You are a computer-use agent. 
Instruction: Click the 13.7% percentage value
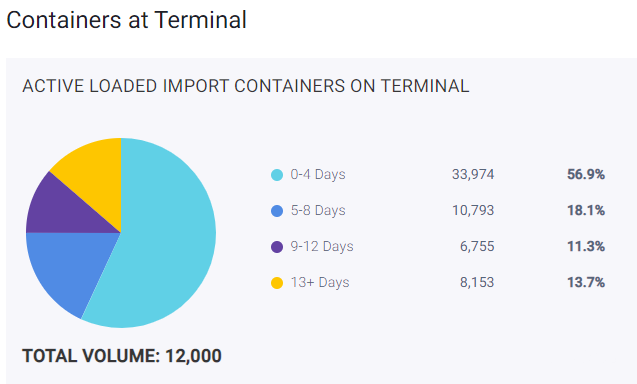pyautogui.click(x=586, y=282)
